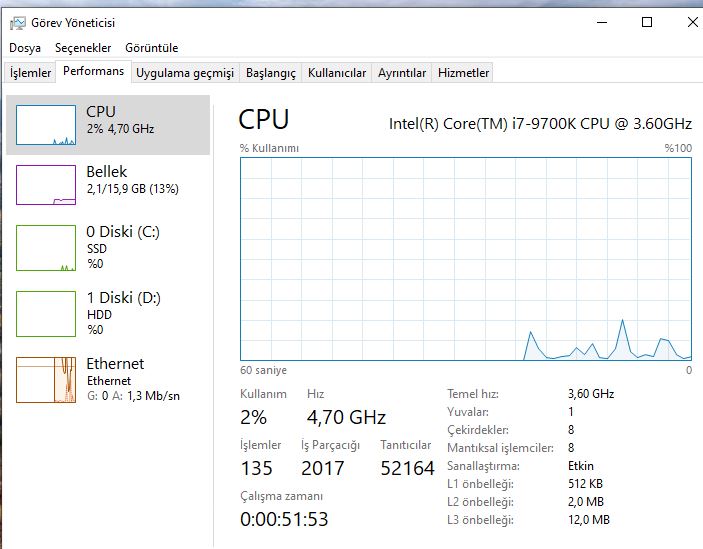The height and width of the screenshot is (549, 703).
Task: Open the Dosya menu
Action: (x=26, y=48)
